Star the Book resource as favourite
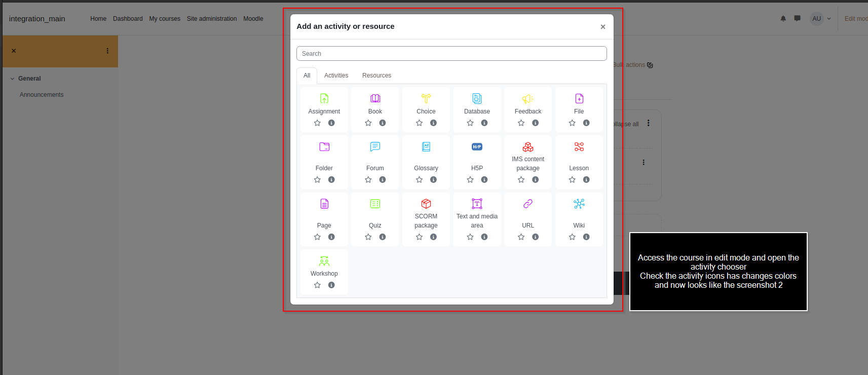 tap(368, 123)
